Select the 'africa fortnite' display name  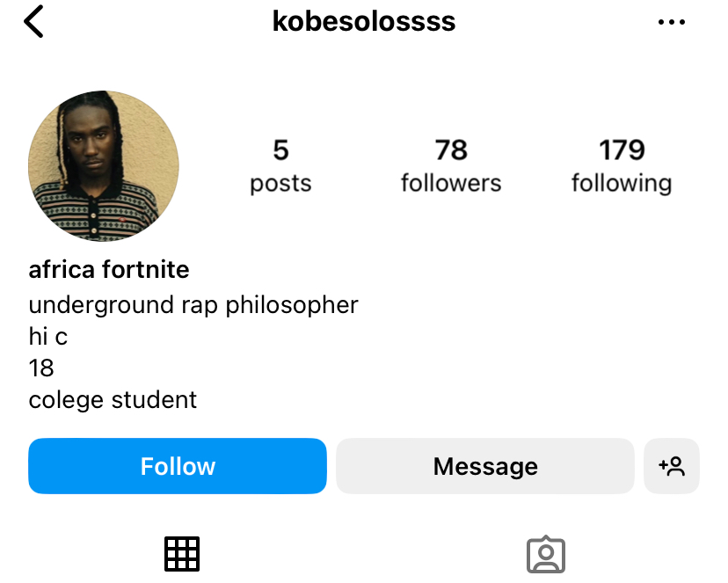pos(109,270)
